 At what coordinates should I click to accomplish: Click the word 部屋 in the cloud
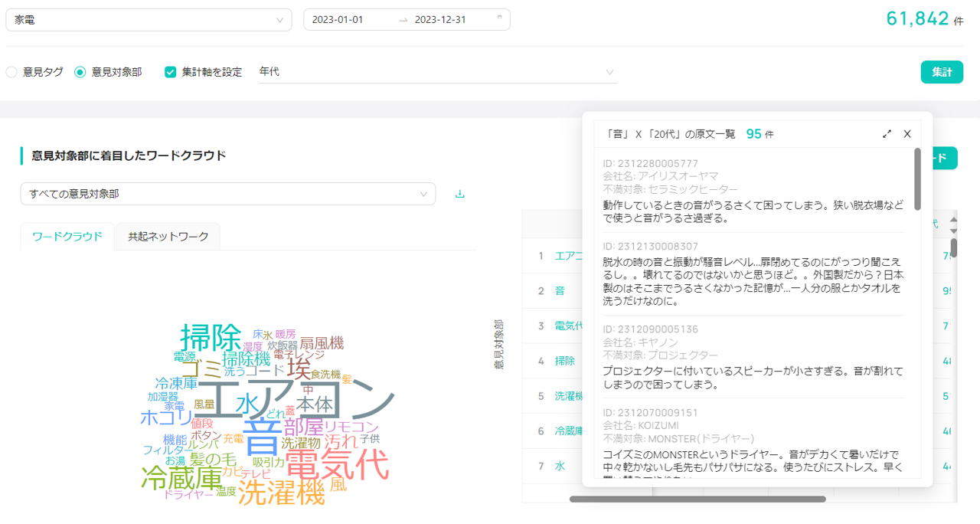tap(304, 426)
